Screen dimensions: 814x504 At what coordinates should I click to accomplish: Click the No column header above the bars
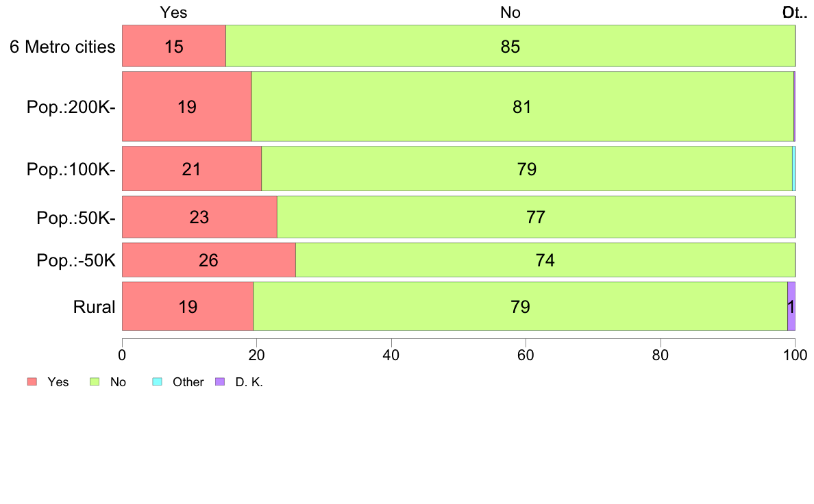point(510,12)
